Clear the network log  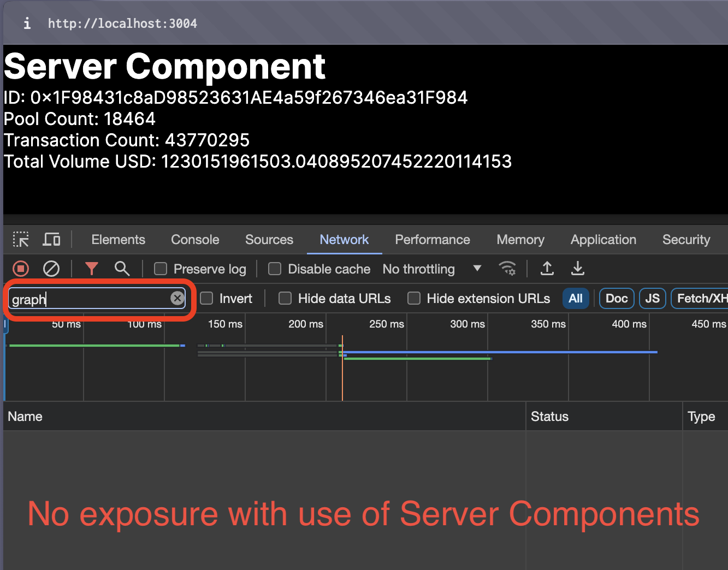coord(51,269)
